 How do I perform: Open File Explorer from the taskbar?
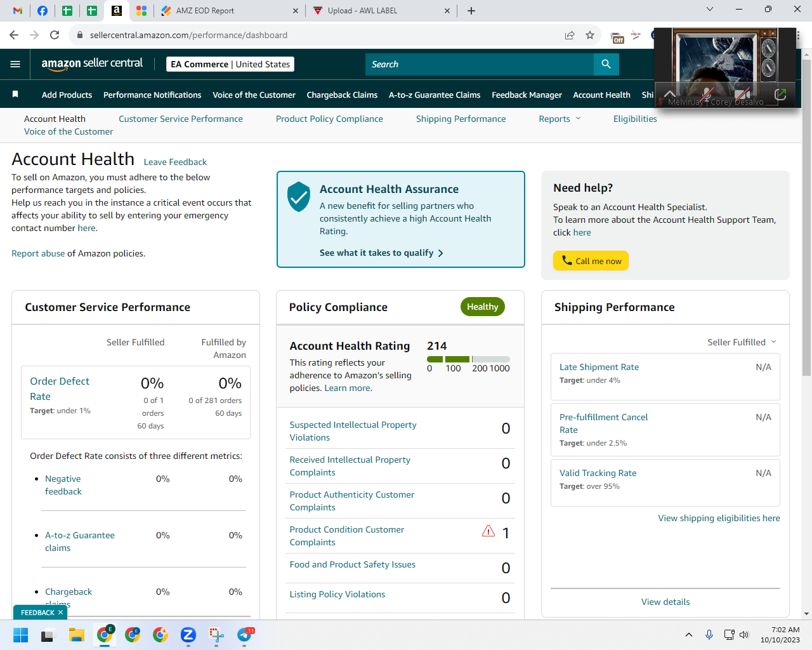pos(77,635)
